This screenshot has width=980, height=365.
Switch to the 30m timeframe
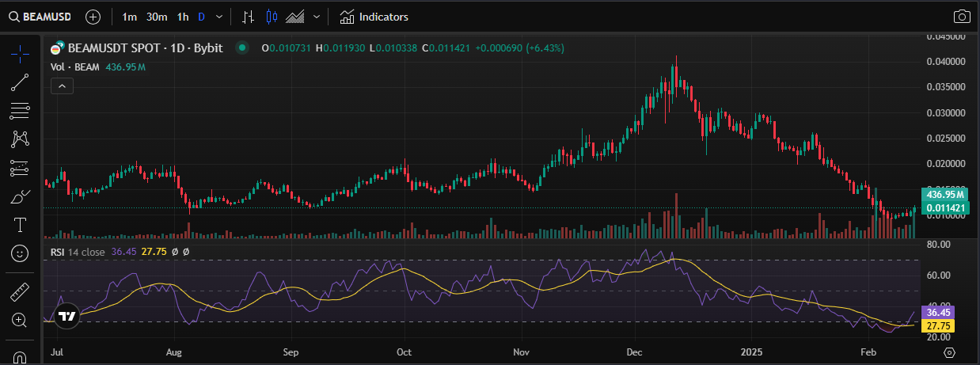pos(157,17)
